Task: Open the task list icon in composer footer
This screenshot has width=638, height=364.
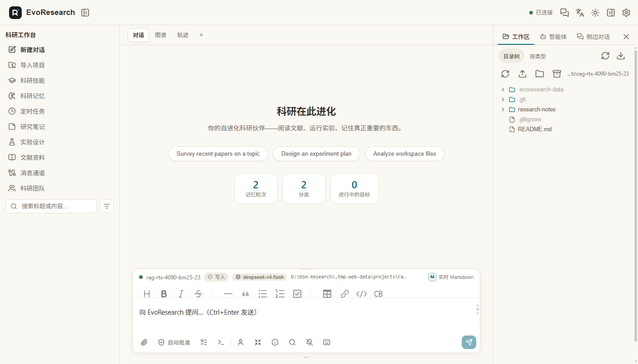Action: click(x=204, y=342)
